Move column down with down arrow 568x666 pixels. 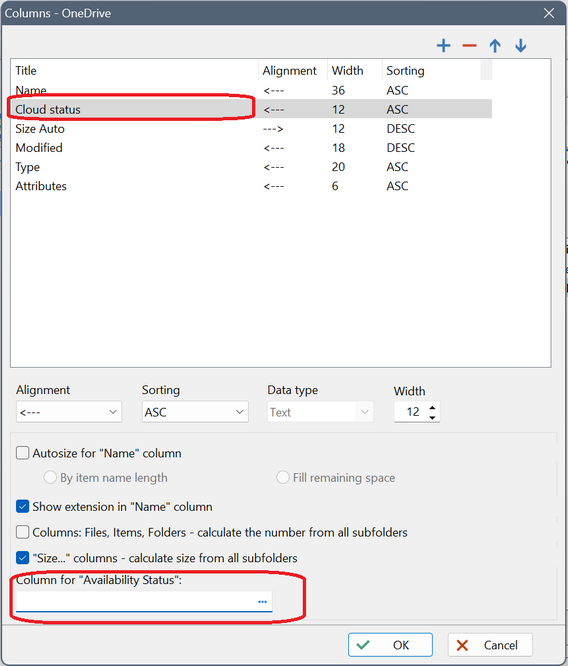[520, 45]
